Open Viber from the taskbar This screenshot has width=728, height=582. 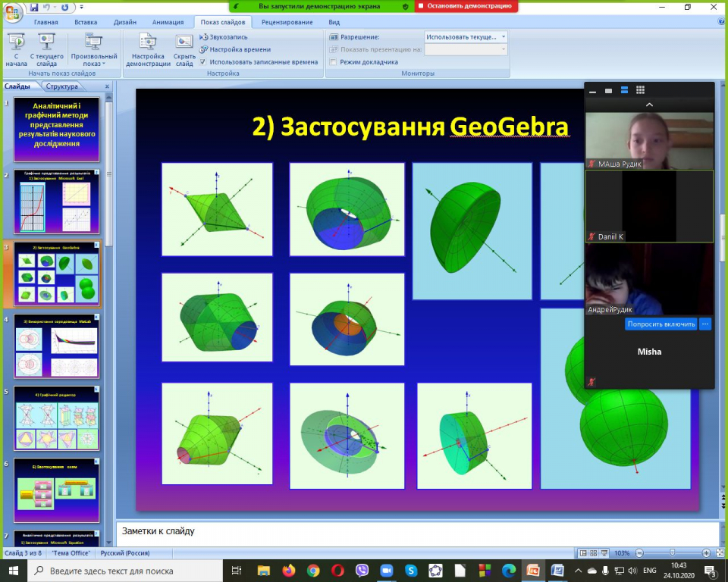coord(362,571)
